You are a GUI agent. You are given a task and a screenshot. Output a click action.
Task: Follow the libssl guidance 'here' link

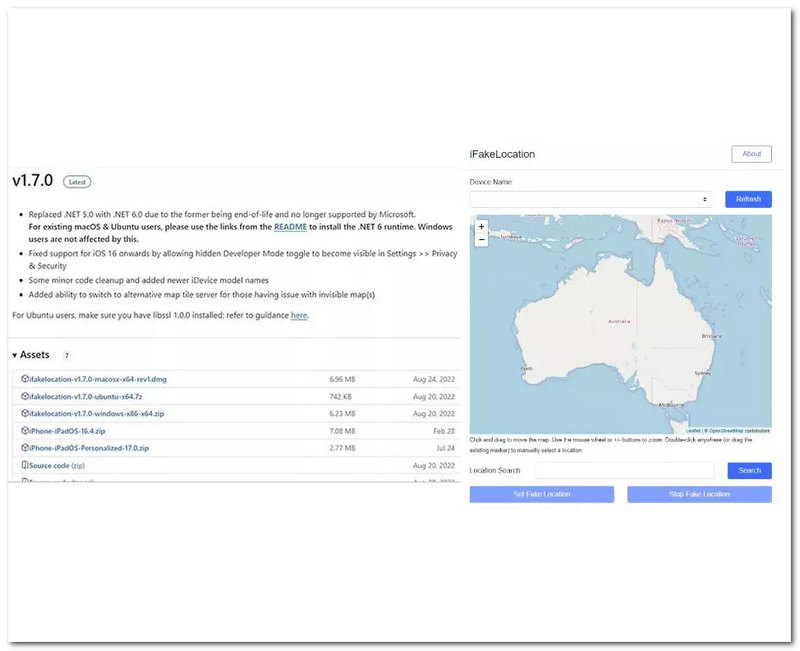coord(299,316)
